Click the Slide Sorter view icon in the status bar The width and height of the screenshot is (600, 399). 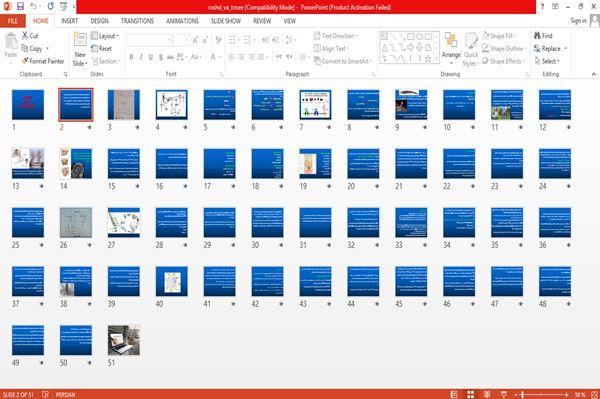470,394
